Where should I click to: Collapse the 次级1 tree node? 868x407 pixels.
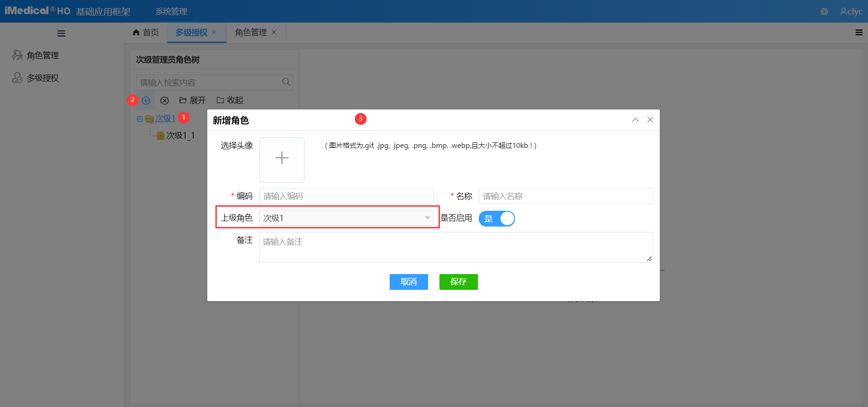[139, 118]
